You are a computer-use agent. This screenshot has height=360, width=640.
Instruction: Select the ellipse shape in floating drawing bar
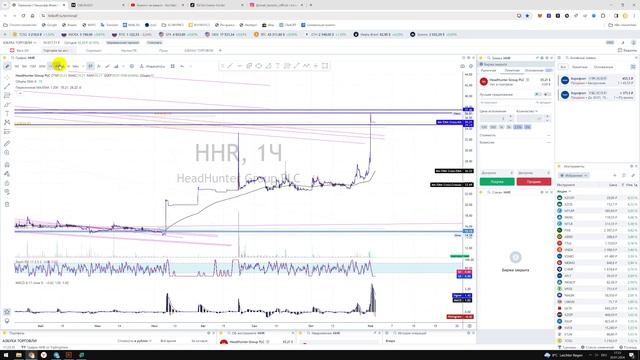pos(259,66)
